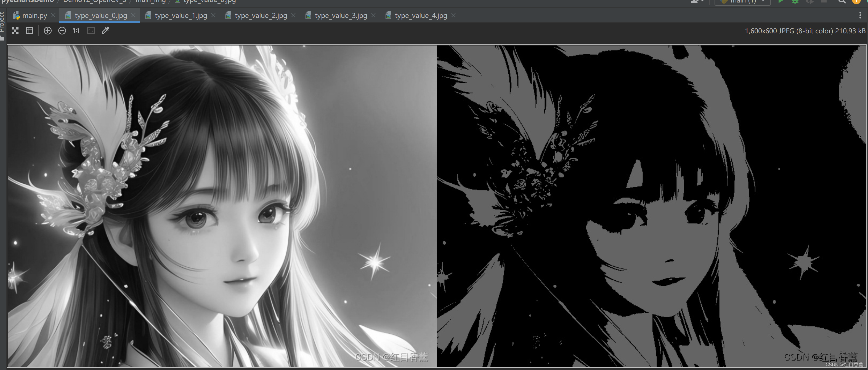Zoom out of the image

62,31
